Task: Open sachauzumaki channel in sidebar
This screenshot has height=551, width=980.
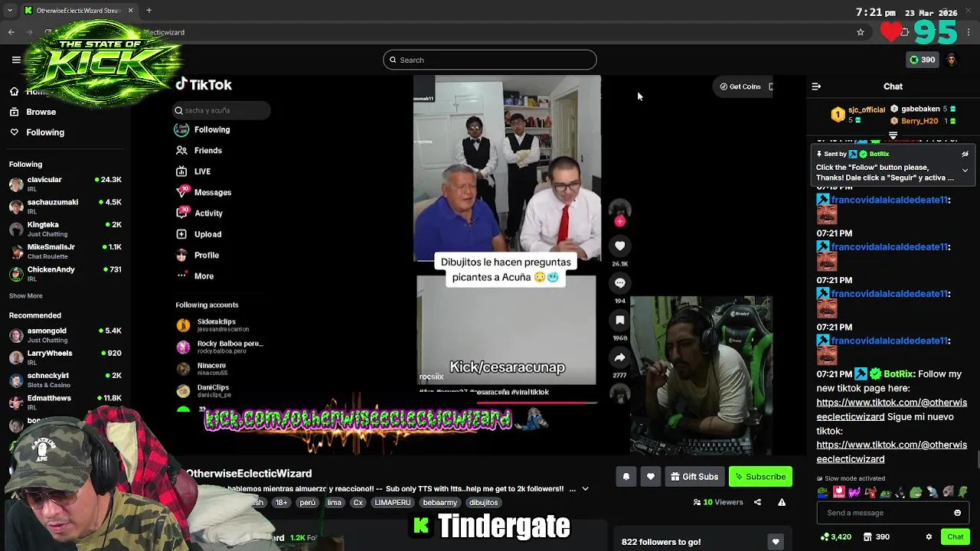Action: click(x=65, y=207)
